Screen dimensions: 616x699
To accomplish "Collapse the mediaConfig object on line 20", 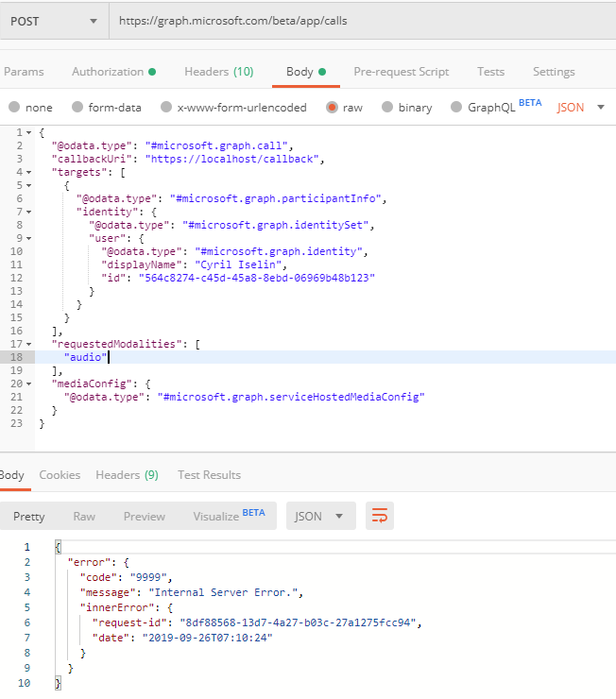I will point(28,384).
